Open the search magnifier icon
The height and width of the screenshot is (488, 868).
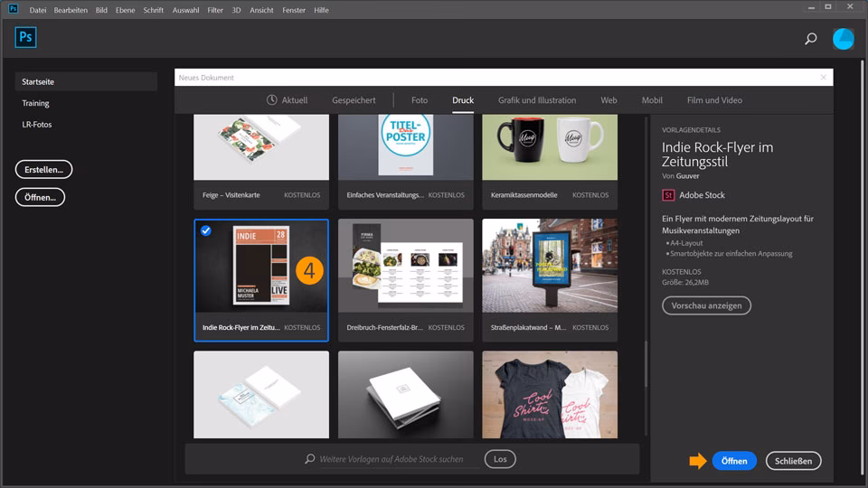(811, 39)
